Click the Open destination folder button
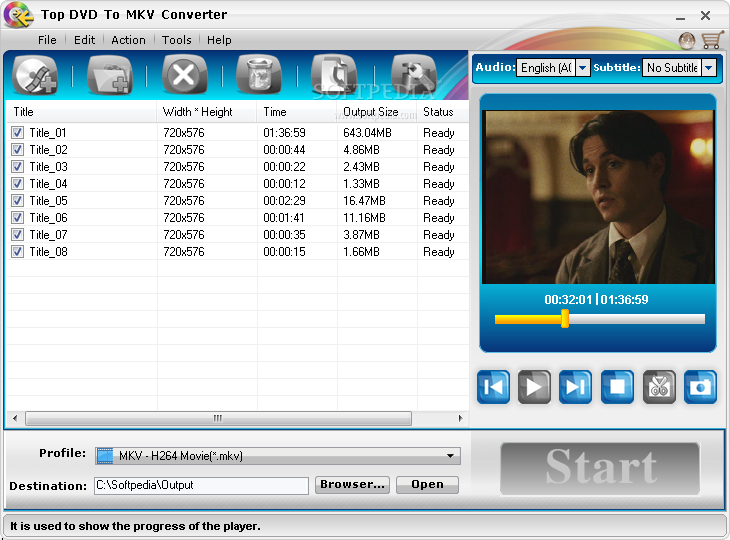Viewport: 730px width, 540px height. click(x=427, y=485)
